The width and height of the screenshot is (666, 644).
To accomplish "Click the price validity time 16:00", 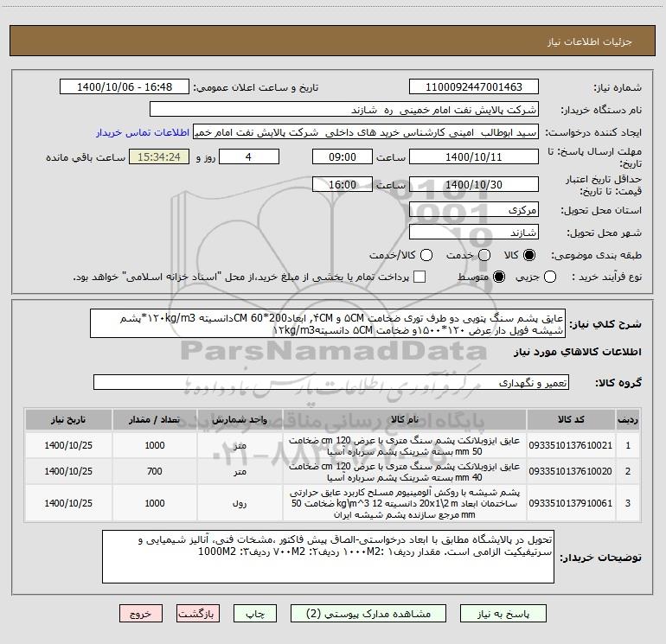I will click(343, 184).
